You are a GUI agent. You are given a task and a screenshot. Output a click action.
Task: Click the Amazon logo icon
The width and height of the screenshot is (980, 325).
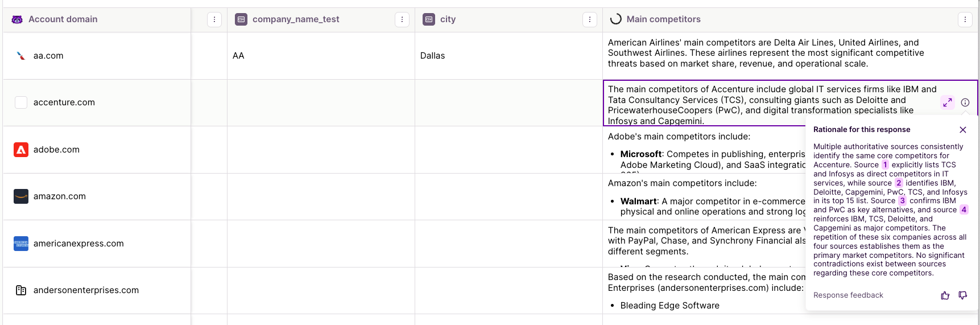click(21, 196)
